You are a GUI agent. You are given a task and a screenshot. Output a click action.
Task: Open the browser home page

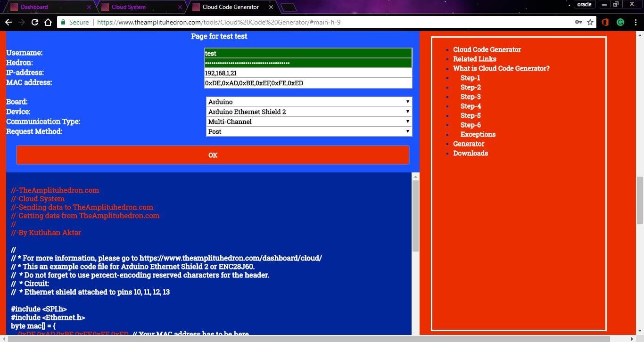(48, 22)
